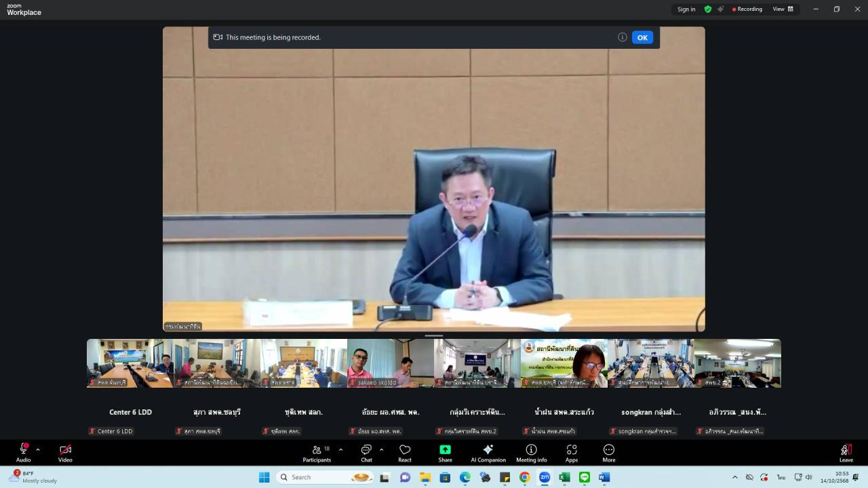Open the React emoji menu
868x488 pixels.
[405, 453]
